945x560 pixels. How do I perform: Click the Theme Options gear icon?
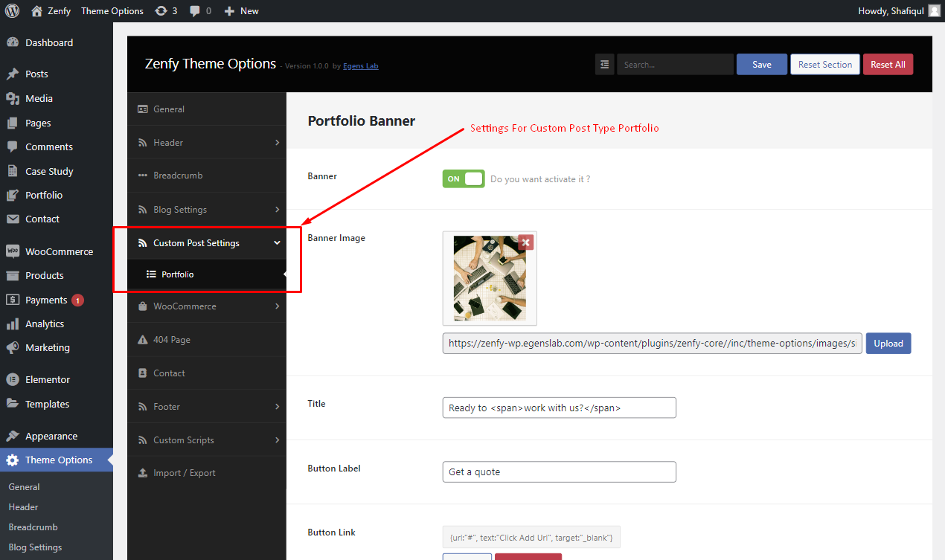(13, 460)
